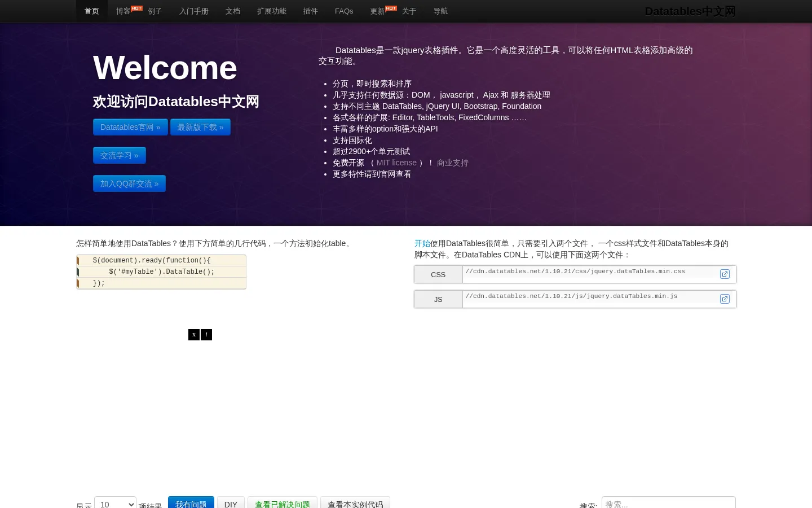This screenshot has width=812, height=508.
Task: Click the 欢迎访问Datatables中文网 heading
Action: point(176,102)
